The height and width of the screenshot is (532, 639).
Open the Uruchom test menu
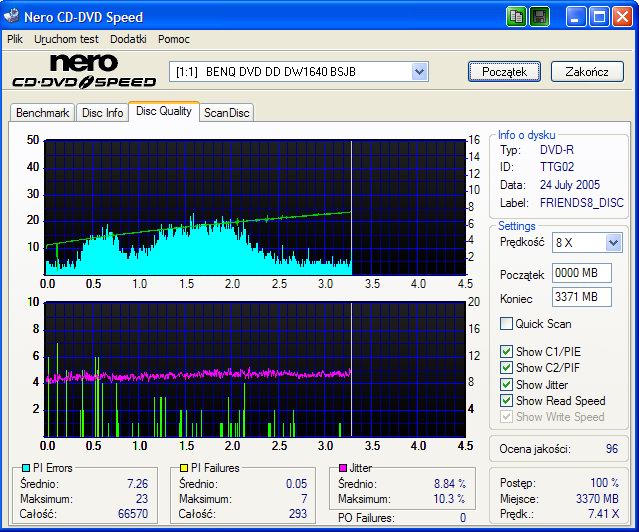pyautogui.click(x=66, y=39)
